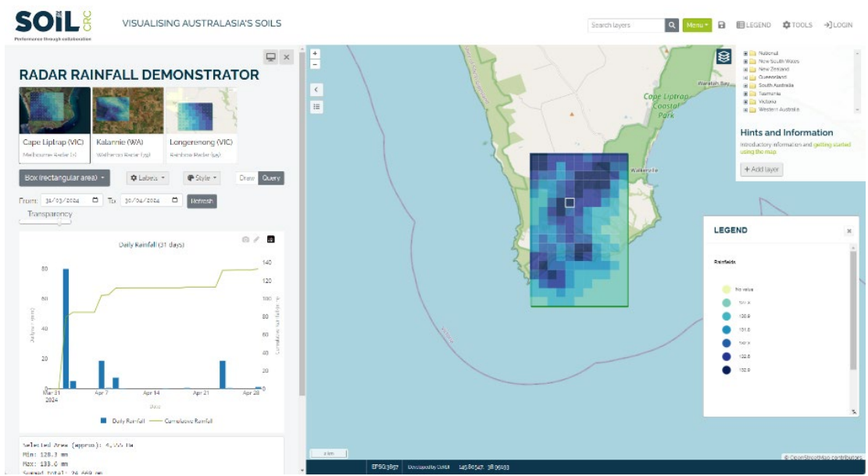The width and height of the screenshot is (868, 476).
Task: Click the search magnifier icon button
Action: pyautogui.click(x=672, y=25)
